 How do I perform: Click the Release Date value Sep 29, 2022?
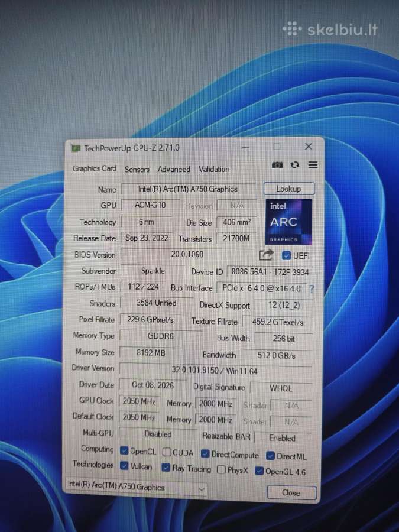tap(147, 238)
